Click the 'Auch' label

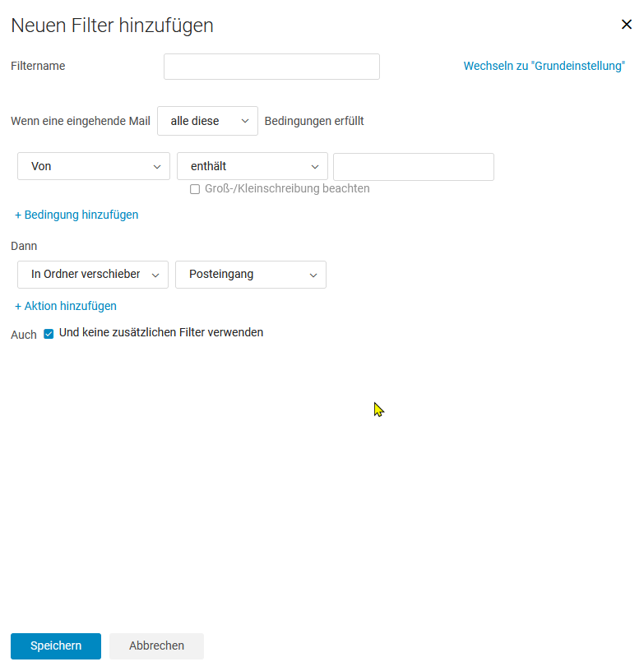24,335
